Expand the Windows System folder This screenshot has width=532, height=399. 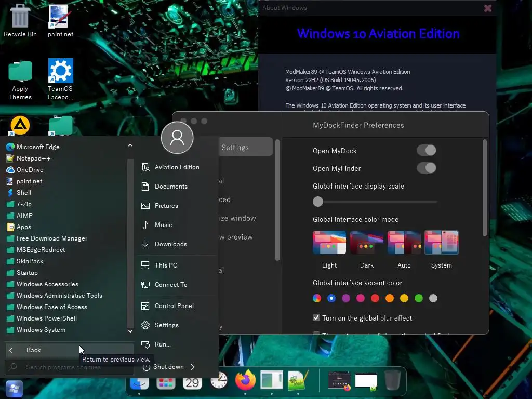point(36,330)
